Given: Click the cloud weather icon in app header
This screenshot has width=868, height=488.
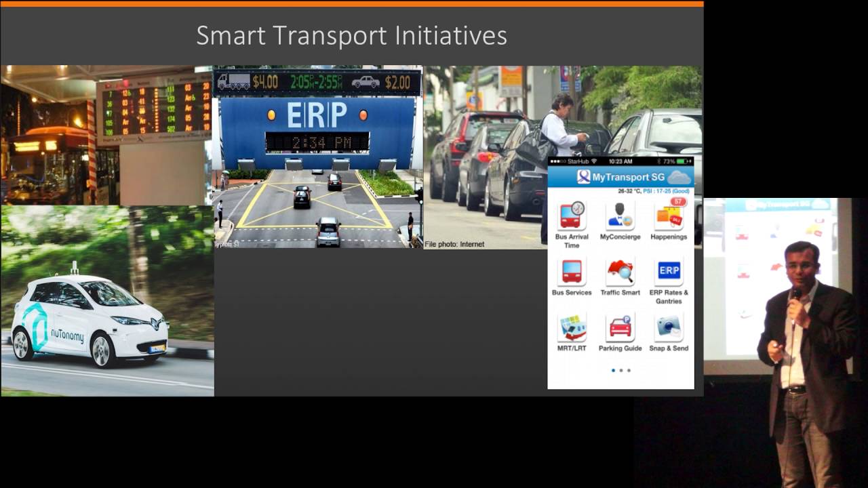Looking at the screenshot, I should pyautogui.click(x=678, y=178).
